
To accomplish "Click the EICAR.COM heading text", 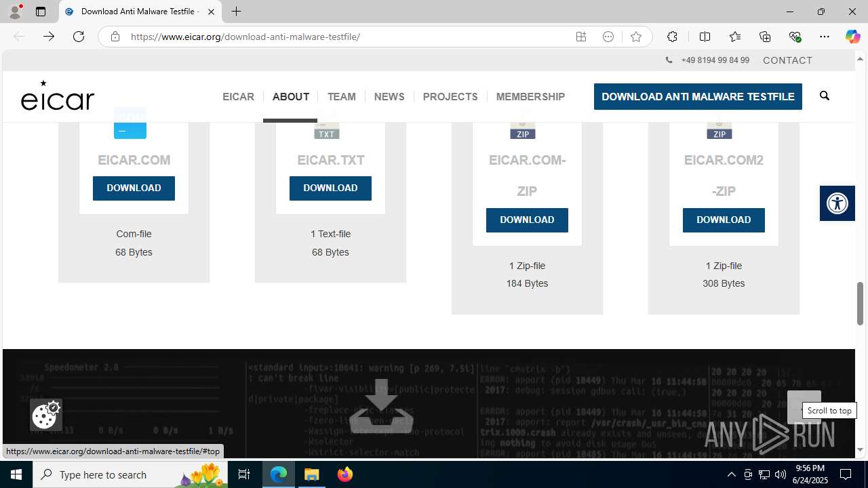I will pyautogui.click(x=134, y=161).
